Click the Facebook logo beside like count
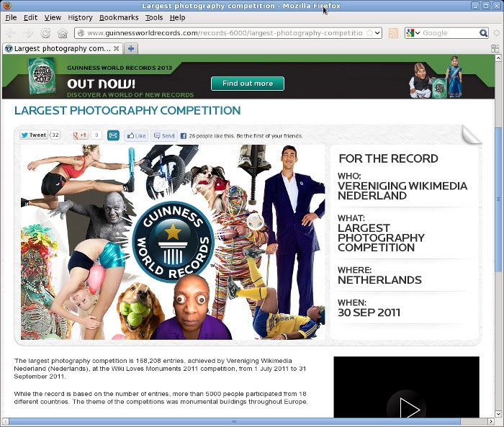 click(183, 136)
